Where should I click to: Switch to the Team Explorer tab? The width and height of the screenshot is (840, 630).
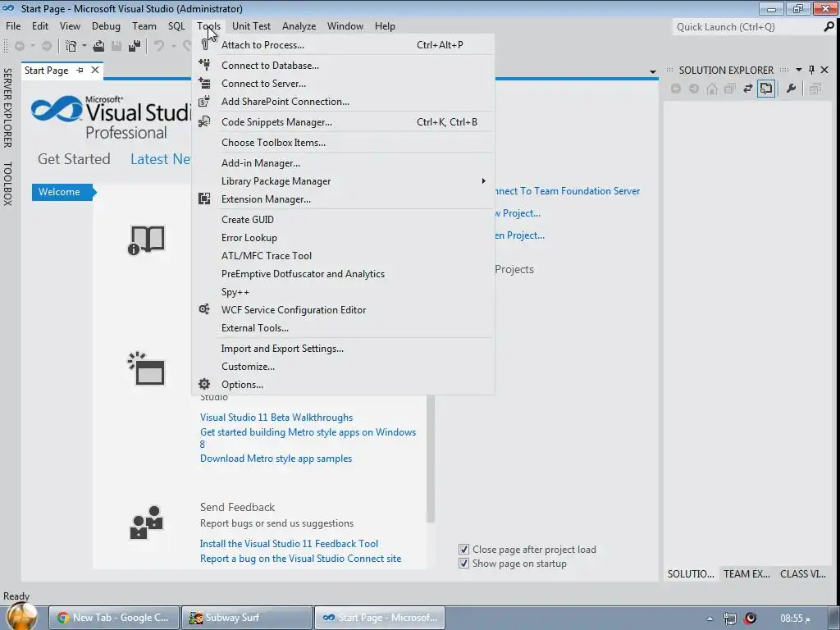(x=746, y=573)
